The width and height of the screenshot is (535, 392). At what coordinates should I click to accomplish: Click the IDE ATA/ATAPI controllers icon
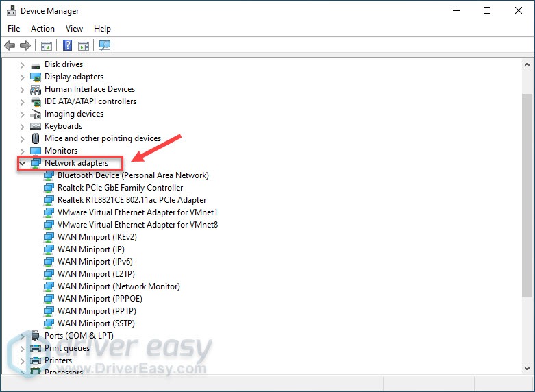(x=36, y=101)
